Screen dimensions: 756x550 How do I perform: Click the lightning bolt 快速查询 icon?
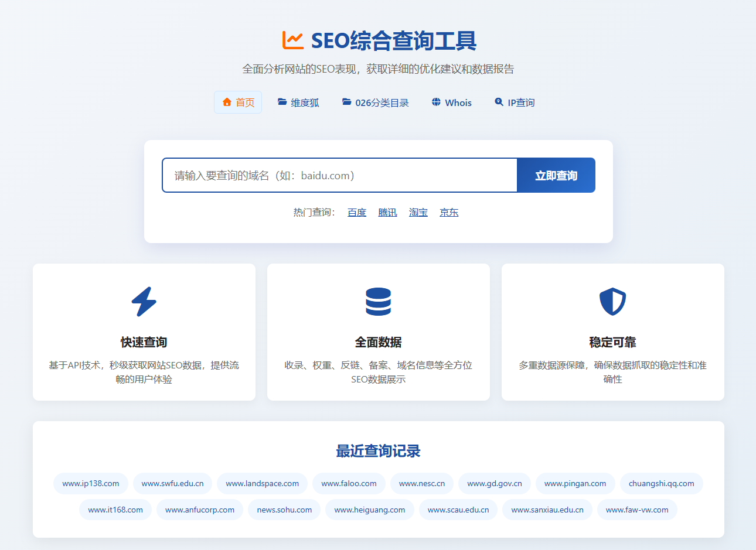pos(144,302)
